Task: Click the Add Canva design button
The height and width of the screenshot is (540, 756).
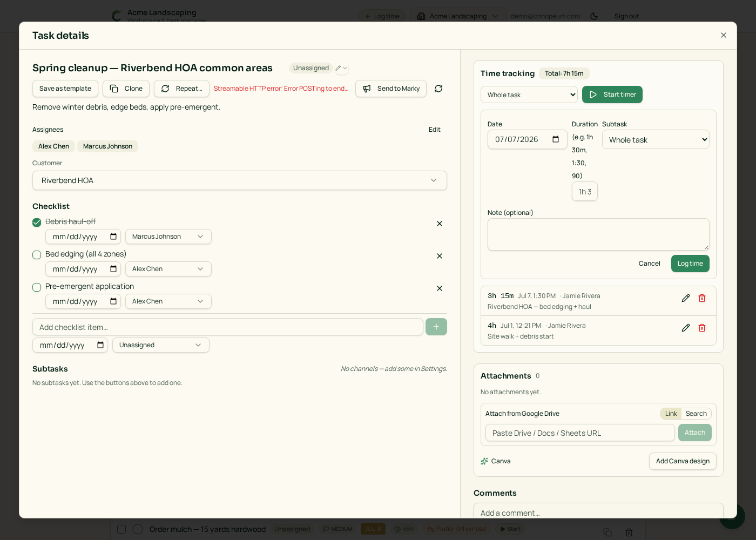Action: [x=683, y=461]
